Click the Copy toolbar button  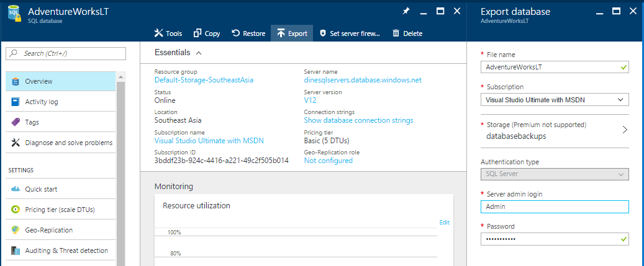[x=207, y=33]
